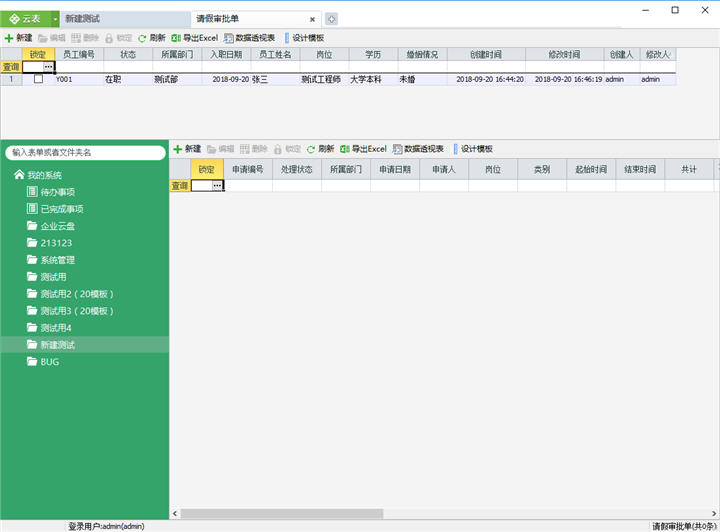Select 我的系统 home node

coord(38,175)
